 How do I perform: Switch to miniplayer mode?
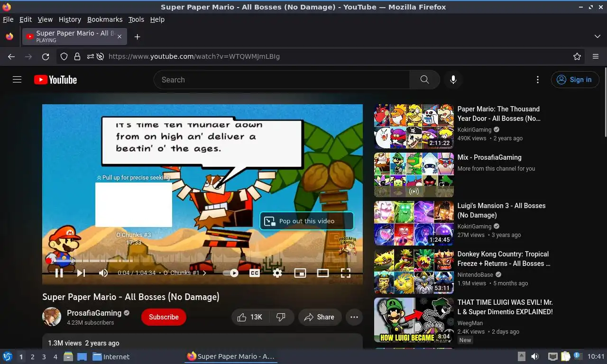pos(300,273)
